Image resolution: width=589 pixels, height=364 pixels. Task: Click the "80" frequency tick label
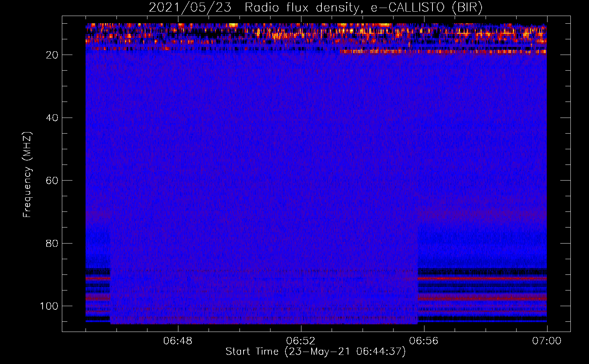(x=52, y=244)
